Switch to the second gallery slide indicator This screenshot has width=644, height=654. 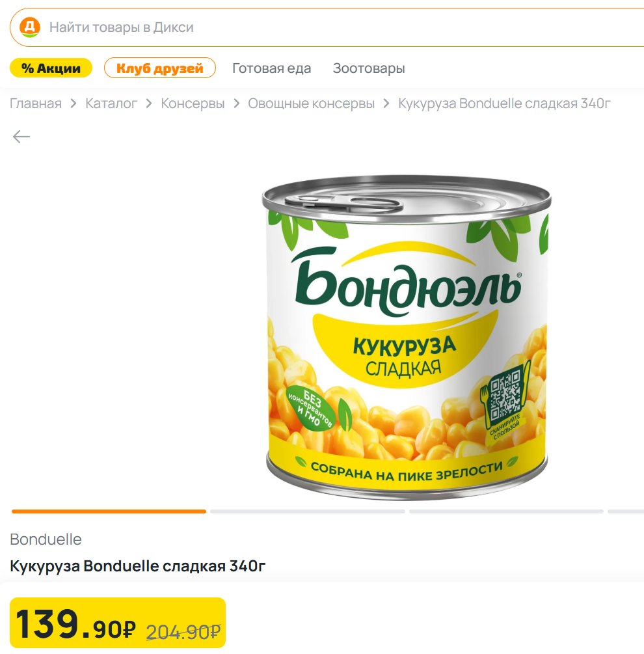coord(308,511)
